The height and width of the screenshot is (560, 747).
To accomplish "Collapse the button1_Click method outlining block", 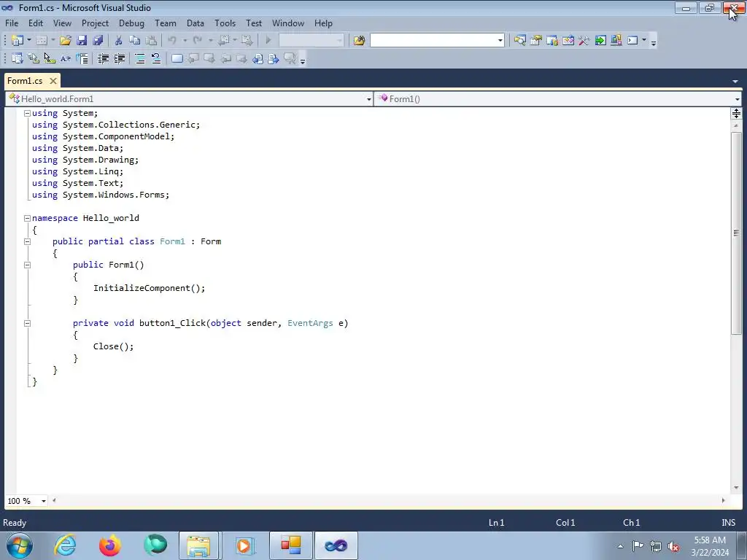I will tap(27, 323).
